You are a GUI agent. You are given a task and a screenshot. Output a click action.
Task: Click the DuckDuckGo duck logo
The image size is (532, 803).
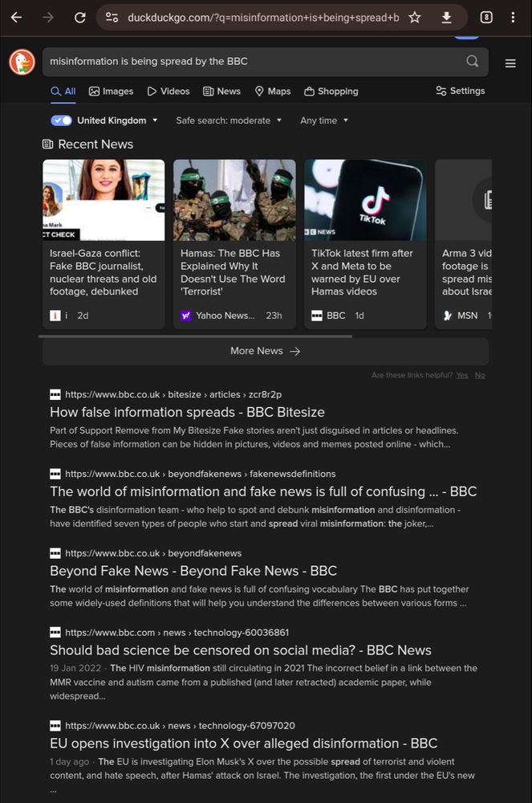pyautogui.click(x=22, y=62)
